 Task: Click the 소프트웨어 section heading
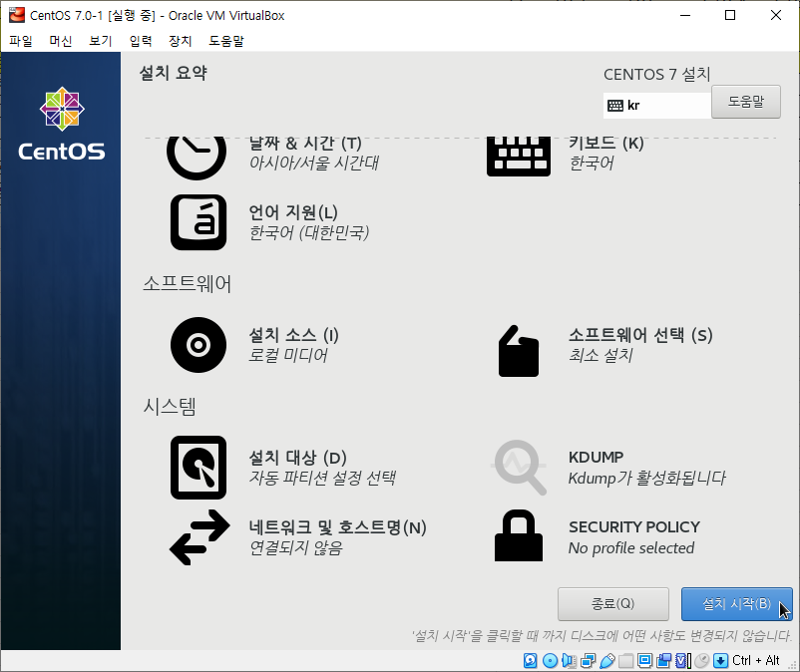tap(188, 283)
